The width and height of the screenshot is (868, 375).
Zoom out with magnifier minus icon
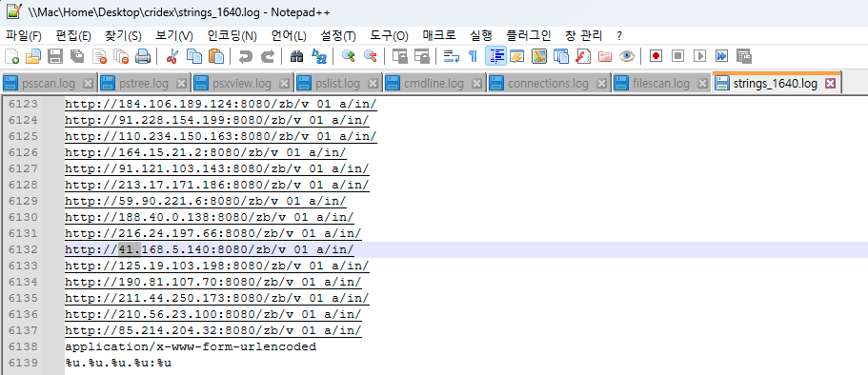coord(370,56)
